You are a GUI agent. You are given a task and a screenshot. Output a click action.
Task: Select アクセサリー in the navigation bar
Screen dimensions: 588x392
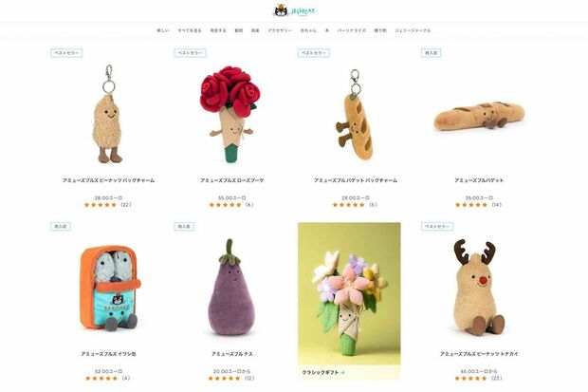pos(280,30)
